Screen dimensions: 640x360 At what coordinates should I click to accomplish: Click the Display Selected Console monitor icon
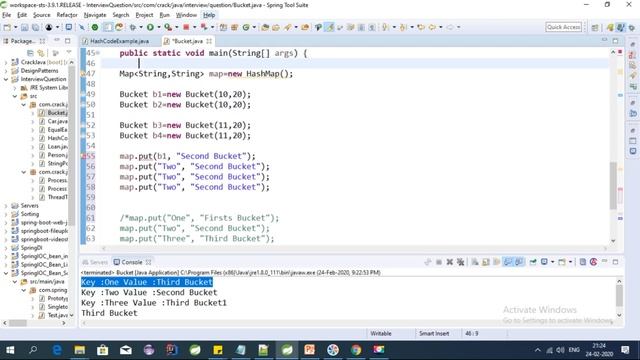(544, 262)
